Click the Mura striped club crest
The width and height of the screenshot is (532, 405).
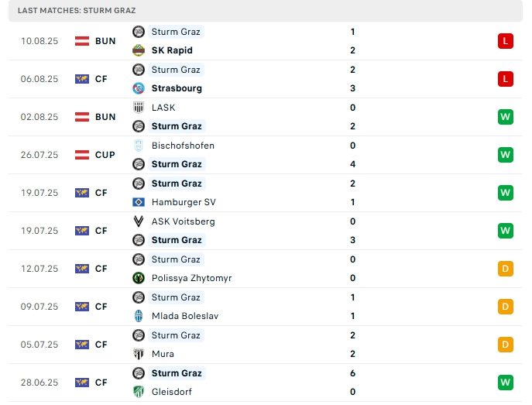tap(139, 354)
